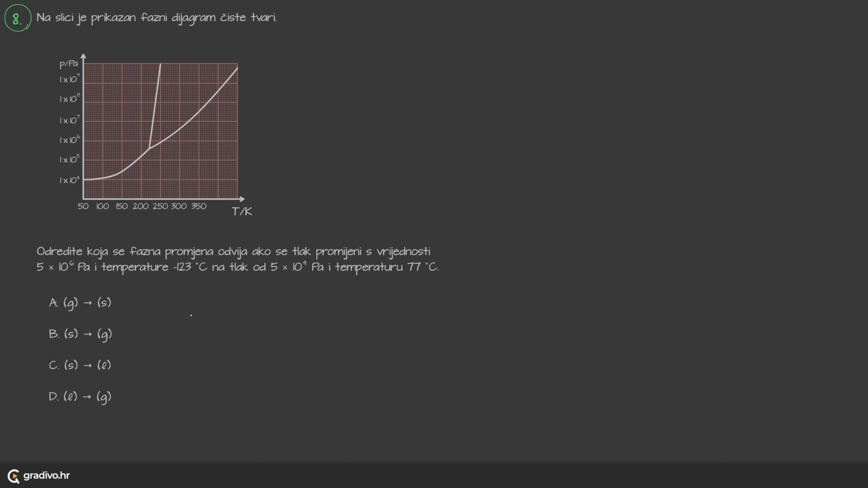Select answer A. (g) → (s)
868x488 pixels.
pos(80,303)
